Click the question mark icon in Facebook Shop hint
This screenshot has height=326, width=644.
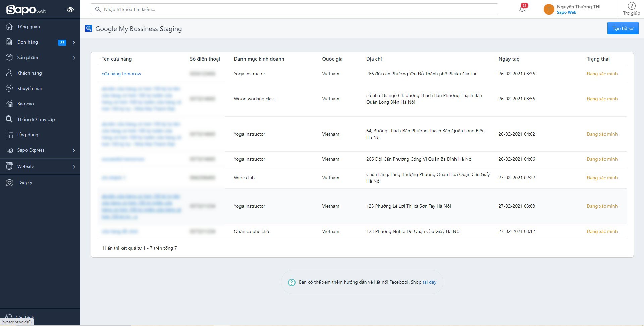tap(292, 282)
